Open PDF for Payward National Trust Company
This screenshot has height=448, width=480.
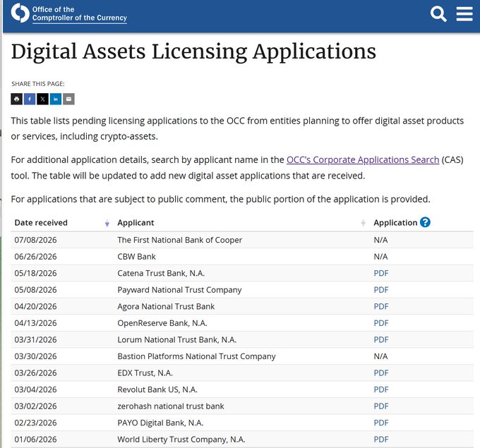pos(380,290)
